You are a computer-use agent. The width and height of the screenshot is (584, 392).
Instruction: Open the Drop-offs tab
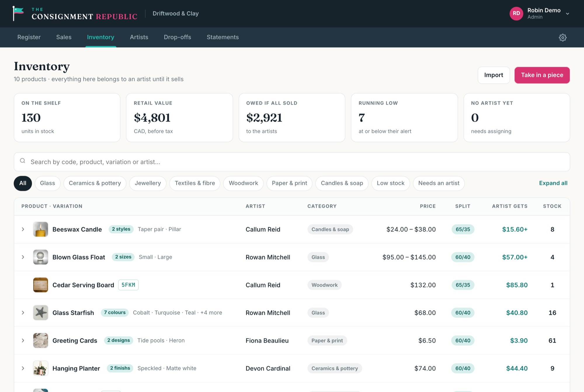pos(178,37)
